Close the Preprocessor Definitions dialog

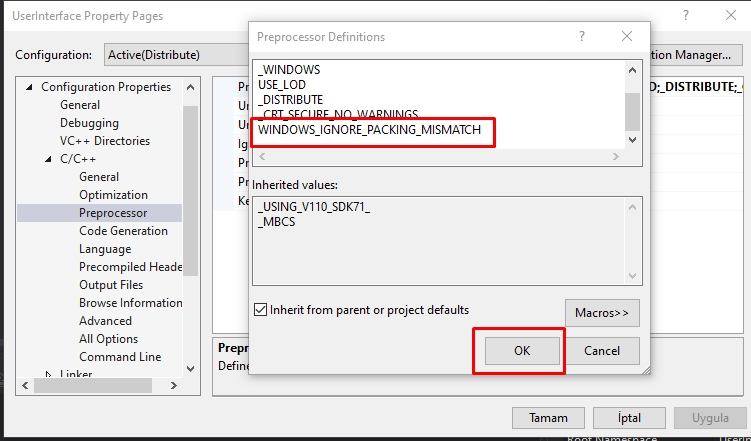[627, 37]
